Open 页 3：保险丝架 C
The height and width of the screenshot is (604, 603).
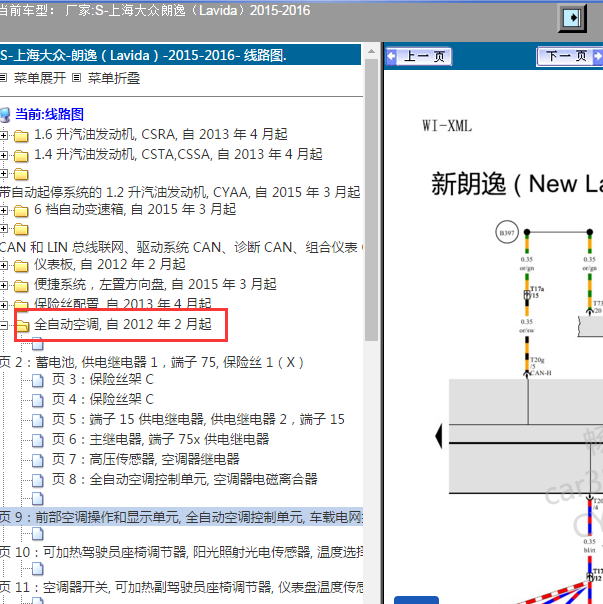[x=103, y=379]
